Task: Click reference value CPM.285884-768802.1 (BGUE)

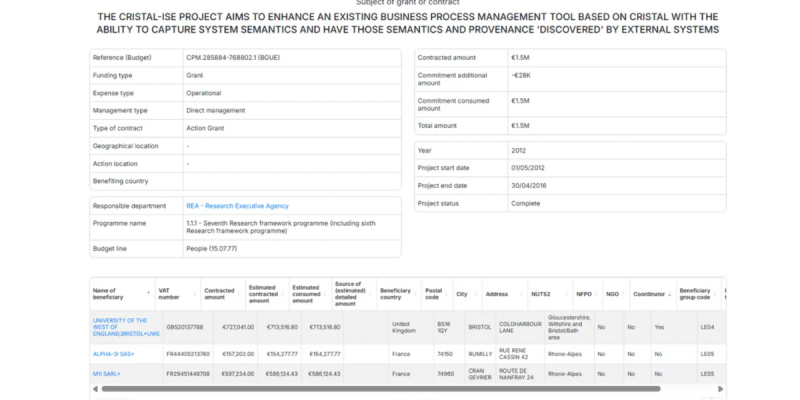Action: [x=233, y=58]
